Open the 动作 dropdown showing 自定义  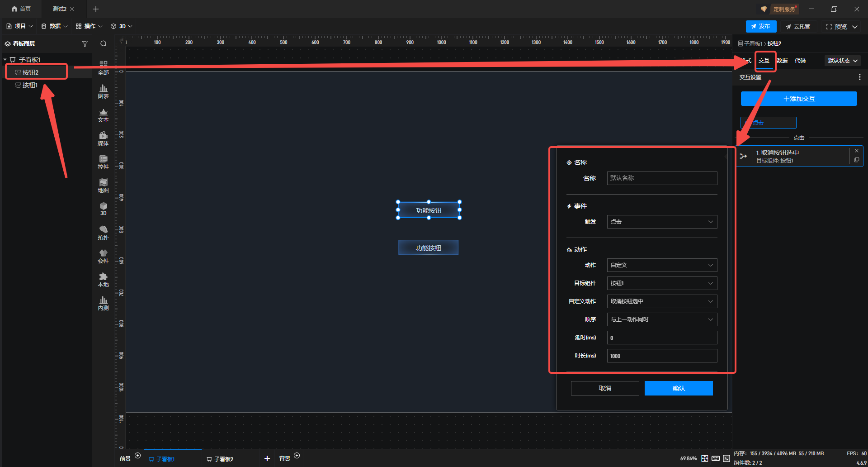662,265
